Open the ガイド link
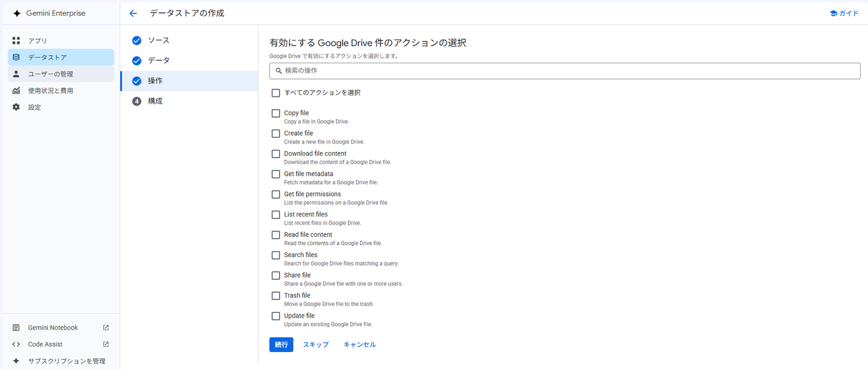This screenshot has width=868, height=370. click(x=844, y=13)
